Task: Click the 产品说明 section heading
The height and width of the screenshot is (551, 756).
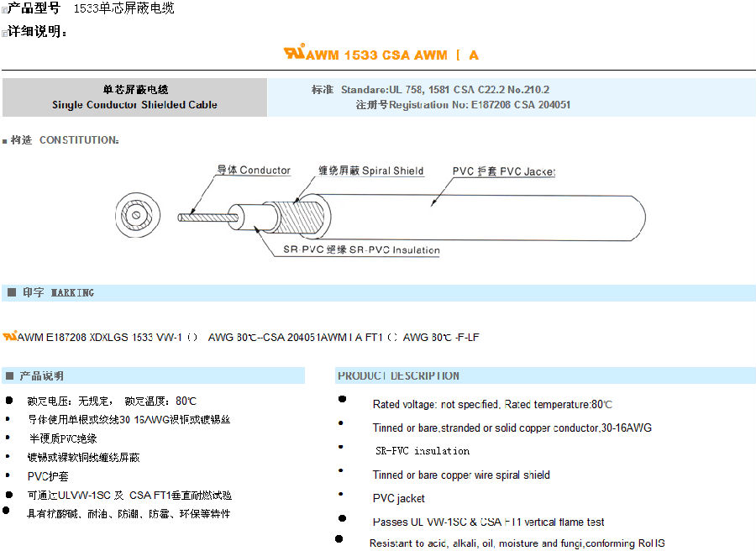Action: coord(41,376)
